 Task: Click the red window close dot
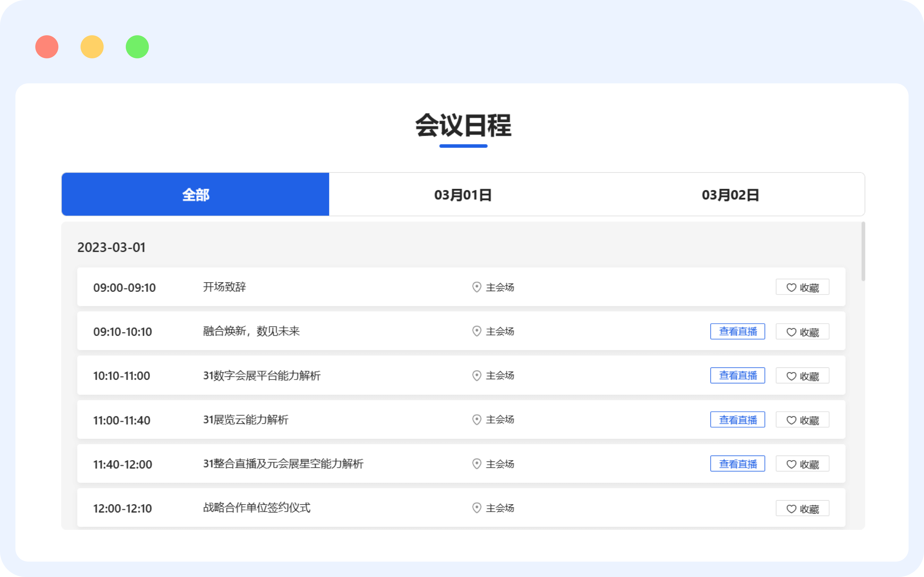(47, 47)
